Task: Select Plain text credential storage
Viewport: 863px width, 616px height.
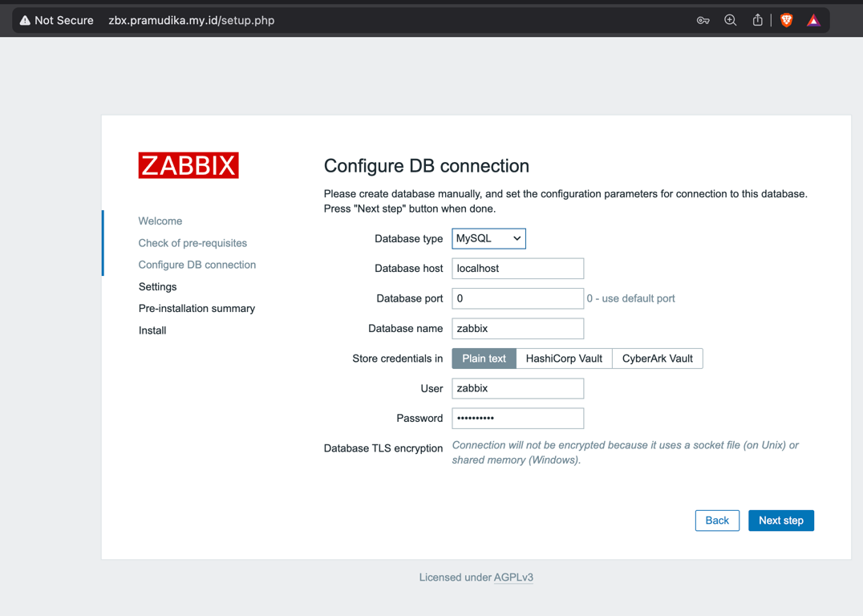Action: (484, 359)
